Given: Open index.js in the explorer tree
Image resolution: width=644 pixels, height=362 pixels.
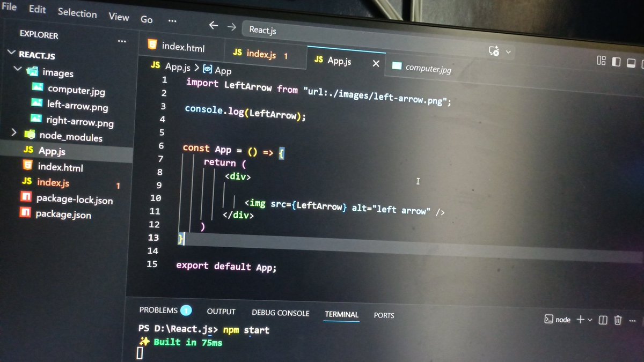Looking at the screenshot, I should 53,182.
